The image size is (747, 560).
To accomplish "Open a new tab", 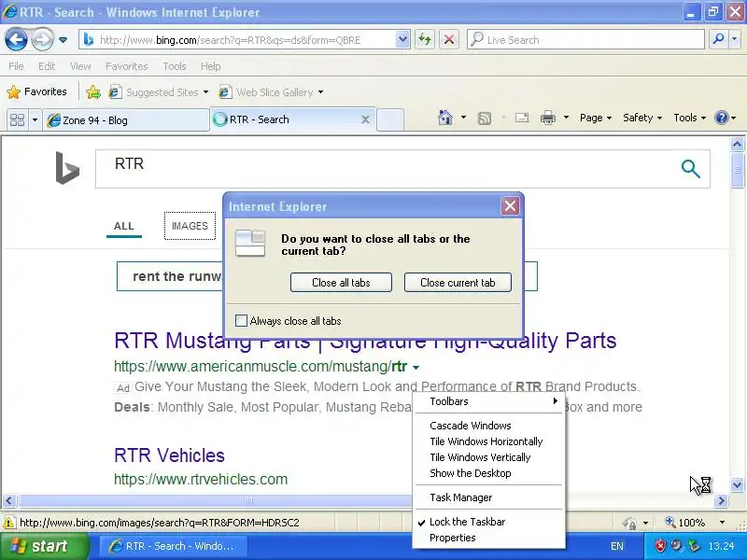I will click(390, 119).
